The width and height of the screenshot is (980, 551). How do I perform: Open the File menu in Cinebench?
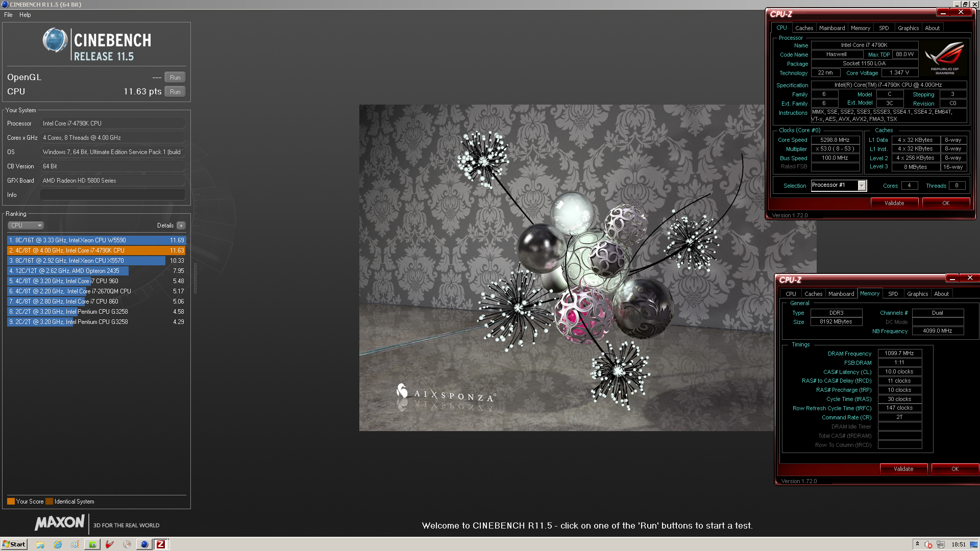click(8, 15)
